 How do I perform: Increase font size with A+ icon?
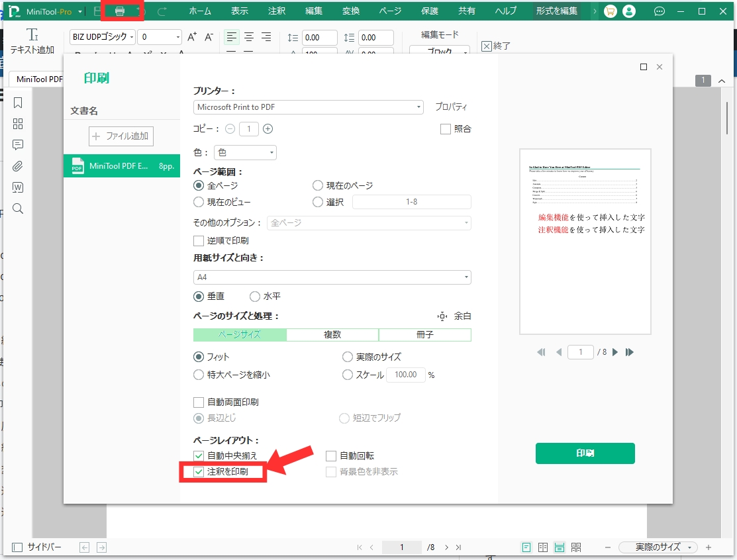click(192, 37)
